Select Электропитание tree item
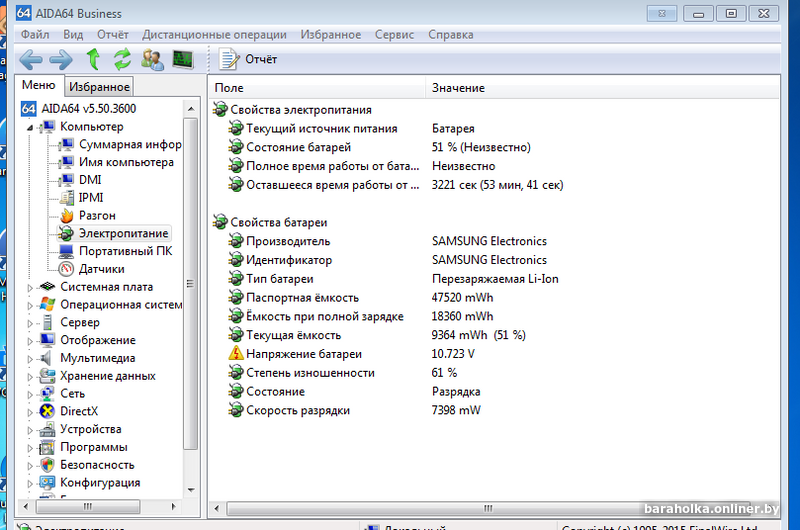 (x=123, y=233)
